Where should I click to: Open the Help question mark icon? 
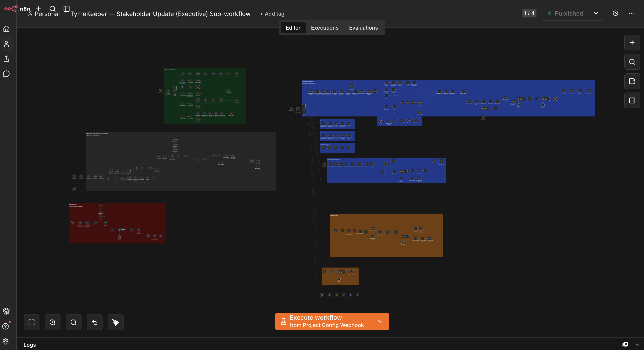point(6,326)
